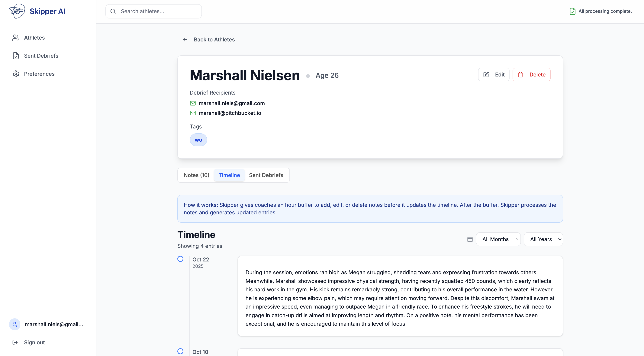The height and width of the screenshot is (356, 644).
Task: Select the Athletes icon in the sidebar
Action: (16, 37)
